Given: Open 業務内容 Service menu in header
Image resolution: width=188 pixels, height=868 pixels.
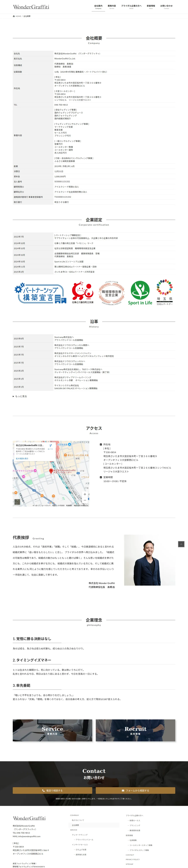Looking at the screenshot, I should coord(112,7).
